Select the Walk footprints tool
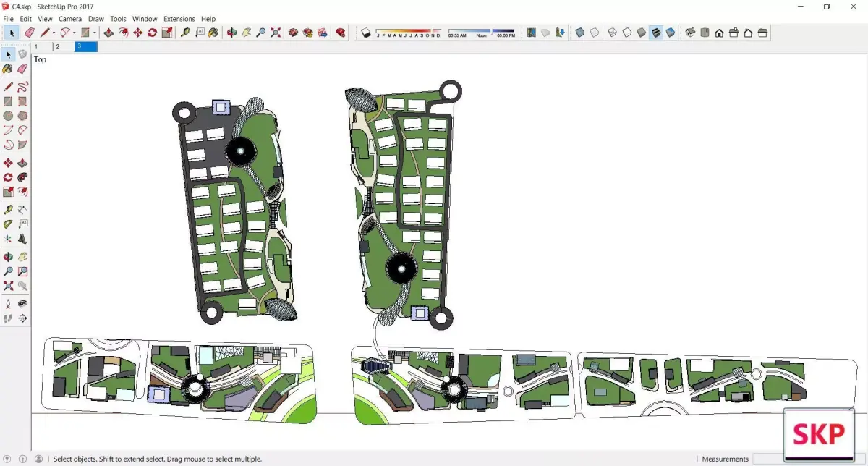The image size is (868, 466). pos(8,318)
